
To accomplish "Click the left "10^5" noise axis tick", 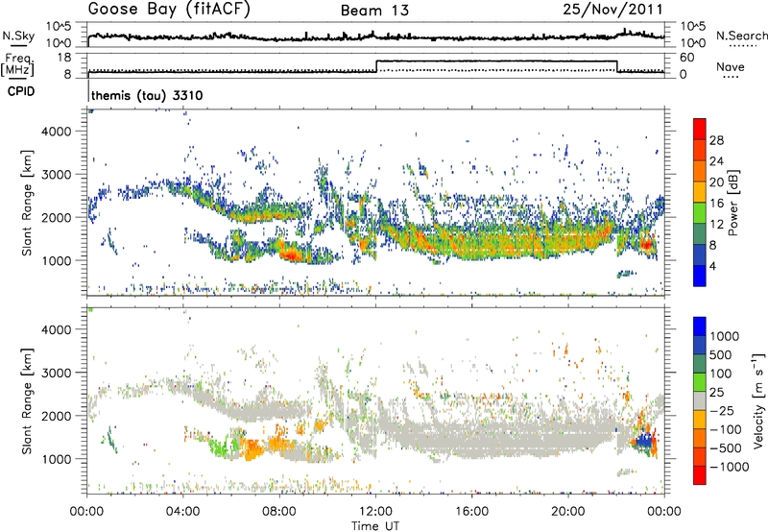I will (59, 27).
